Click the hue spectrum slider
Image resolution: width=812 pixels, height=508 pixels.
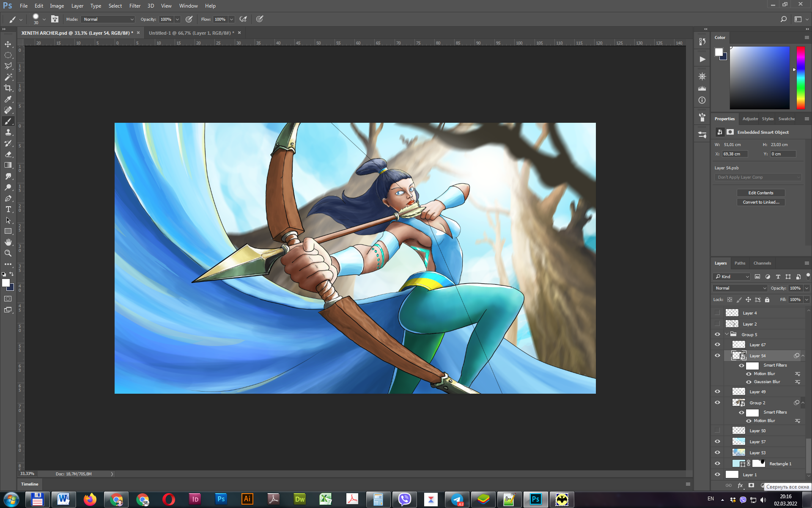click(x=801, y=77)
